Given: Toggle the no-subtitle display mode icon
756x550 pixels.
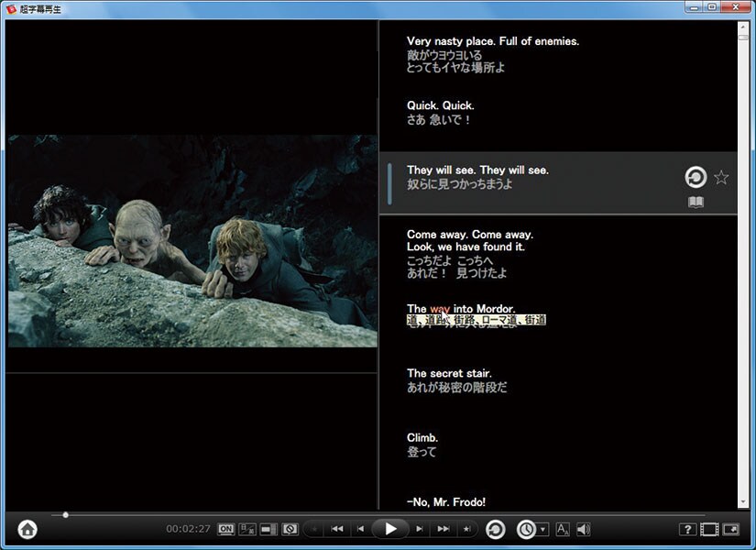Looking at the screenshot, I should pos(290,529).
